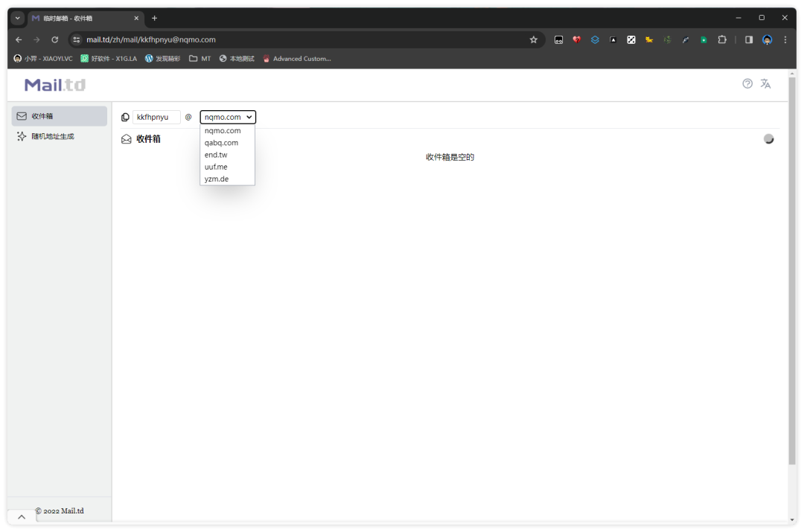The image size is (804, 532).
Task: Click the address bar URL
Action: (x=150, y=39)
